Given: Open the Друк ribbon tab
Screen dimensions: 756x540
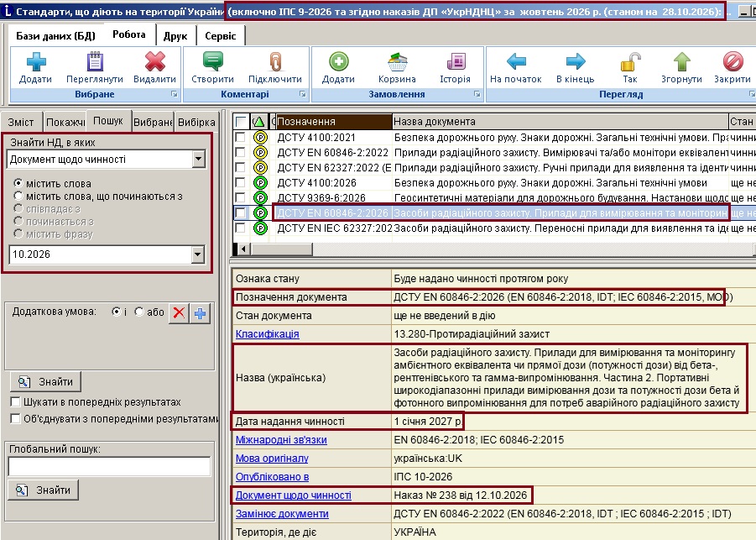Looking at the screenshot, I should click(175, 36).
